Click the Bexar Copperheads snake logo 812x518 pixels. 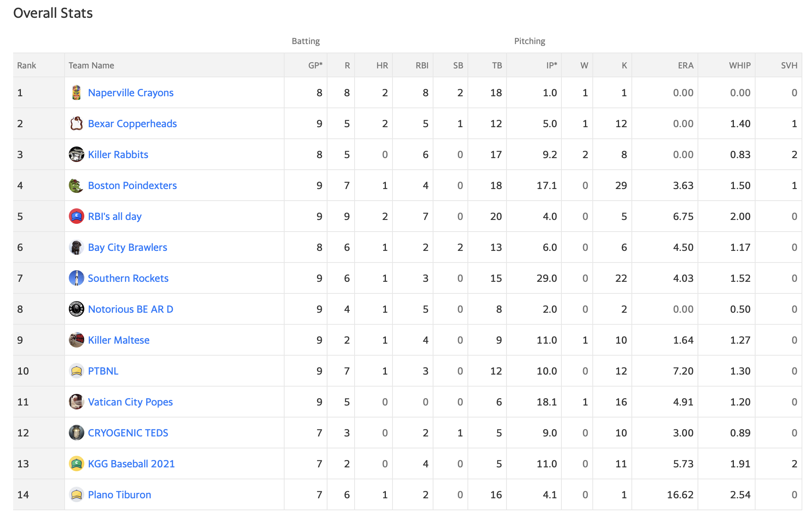coord(77,123)
